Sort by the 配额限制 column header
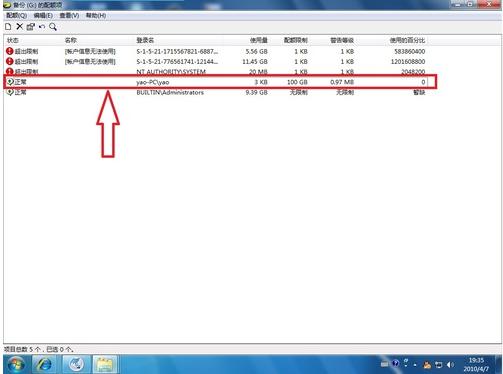This screenshot has height=374, width=503. [296, 40]
